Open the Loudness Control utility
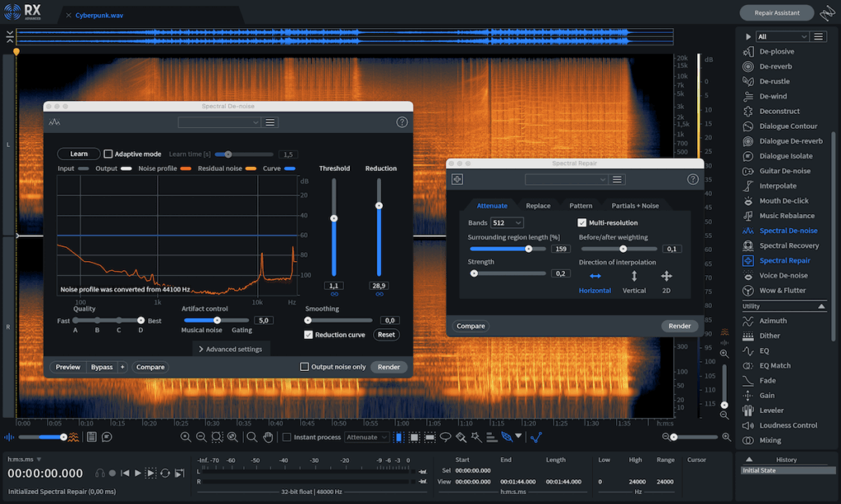 point(788,425)
